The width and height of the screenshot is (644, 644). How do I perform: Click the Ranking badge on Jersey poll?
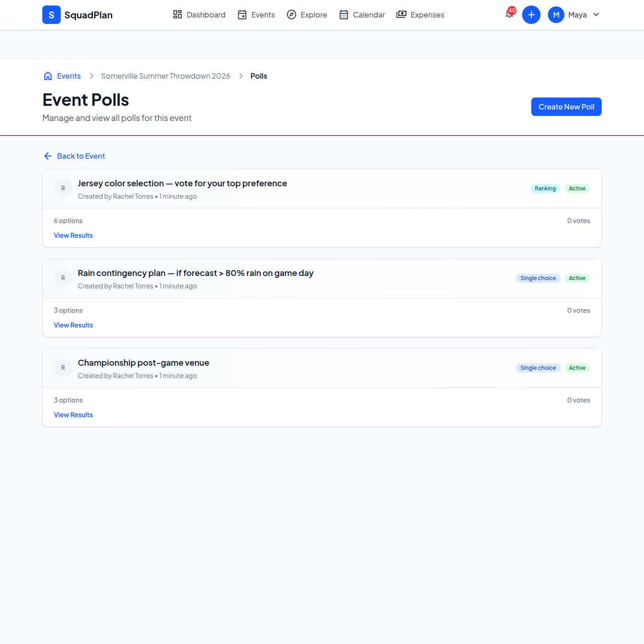[545, 189]
